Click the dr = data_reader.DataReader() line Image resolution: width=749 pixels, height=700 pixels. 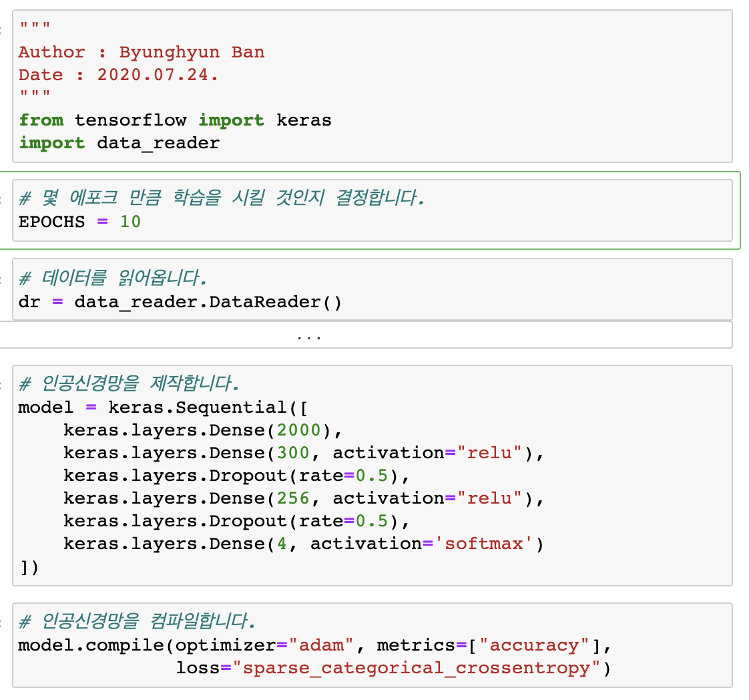180,303
